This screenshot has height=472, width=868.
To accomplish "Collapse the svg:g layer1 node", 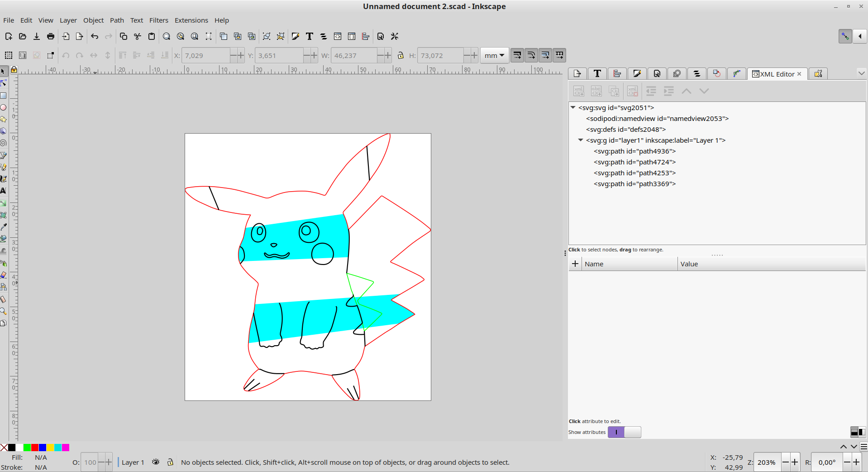I will click(581, 140).
